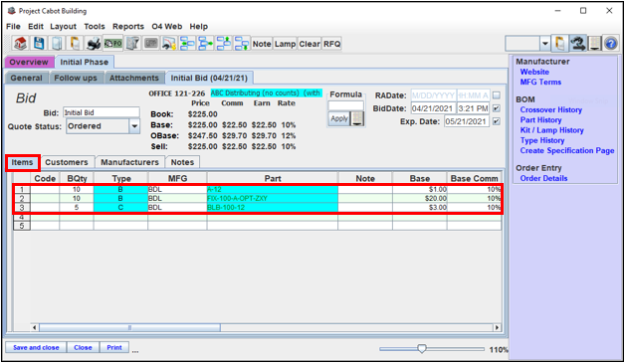Select the Items tab
625x364 pixels.
click(22, 162)
